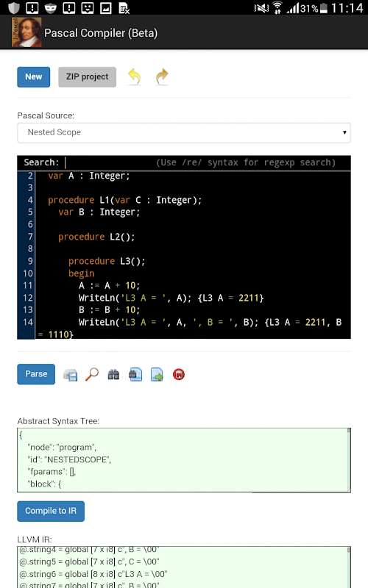Viewport: 368px width, 588px height.
Task: Click the magnifying glass search icon
Action: coord(91,374)
